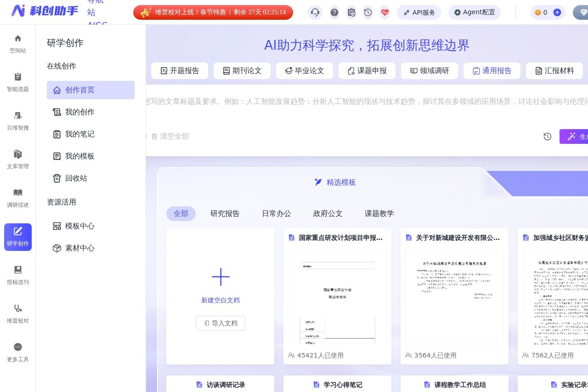Open the 空间站 section in the sidebar
588x392 pixels.
18,44
